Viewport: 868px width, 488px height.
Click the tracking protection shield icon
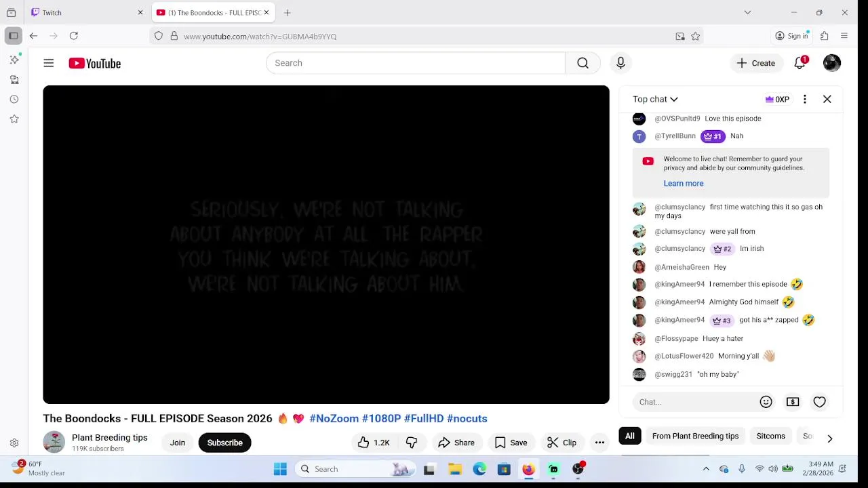pyautogui.click(x=159, y=36)
